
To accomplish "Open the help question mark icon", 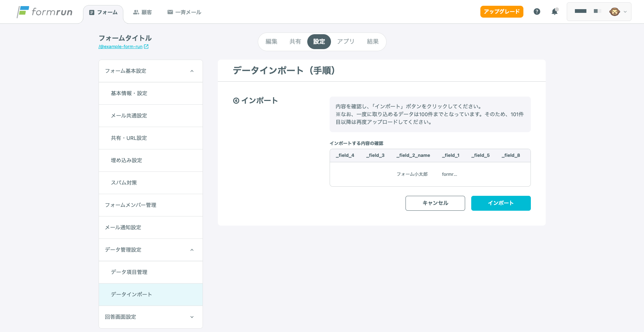I will [537, 12].
